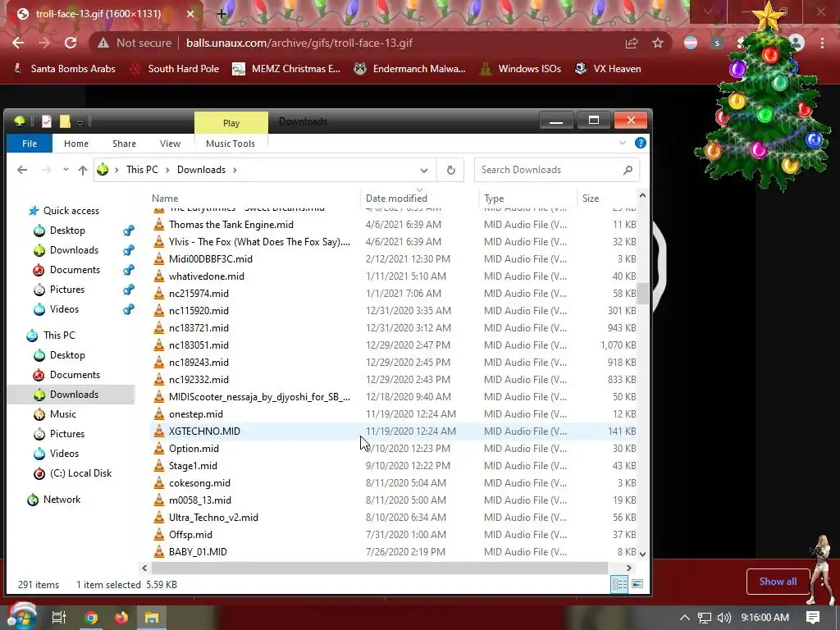Screen dimensions: 840x630
Task: Open Videos under This PC
Action: point(64,453)
